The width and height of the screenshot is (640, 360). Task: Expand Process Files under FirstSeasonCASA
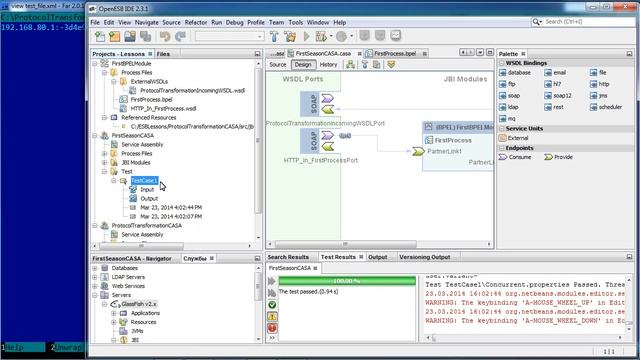tap(104, 153)
